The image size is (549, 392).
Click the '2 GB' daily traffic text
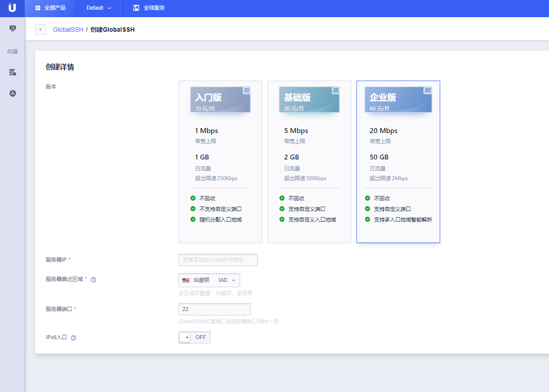[x=292, y=157]
